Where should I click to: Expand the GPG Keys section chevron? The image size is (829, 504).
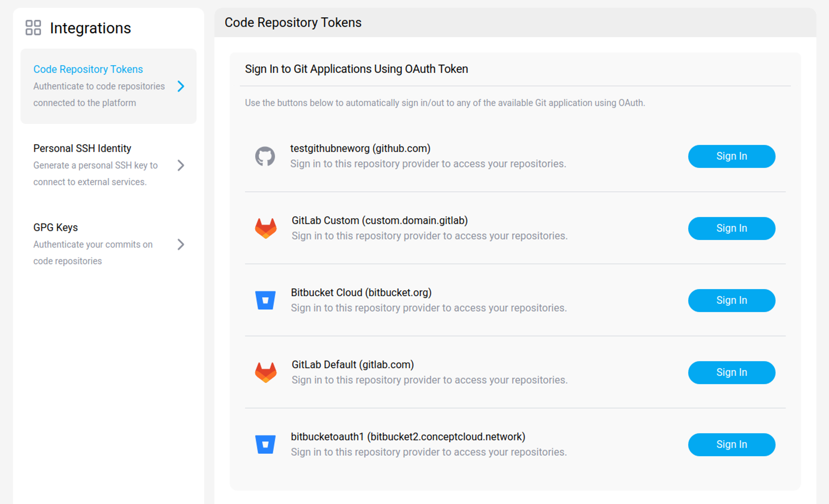click(181, 245)
